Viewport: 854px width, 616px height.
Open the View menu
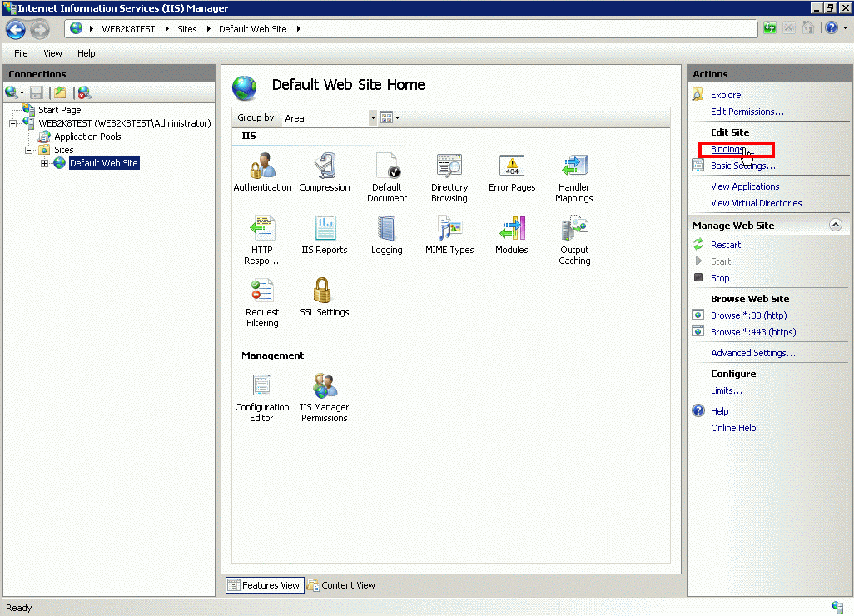pos(52,53)
